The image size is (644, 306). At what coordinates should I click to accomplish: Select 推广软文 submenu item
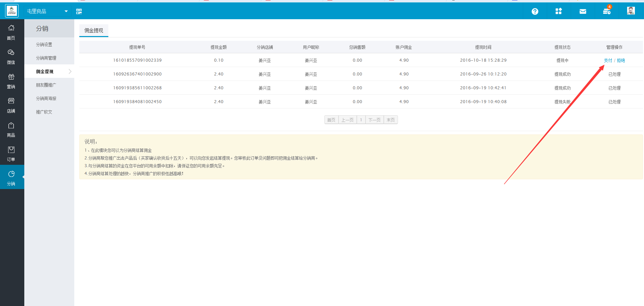point(44,112)
